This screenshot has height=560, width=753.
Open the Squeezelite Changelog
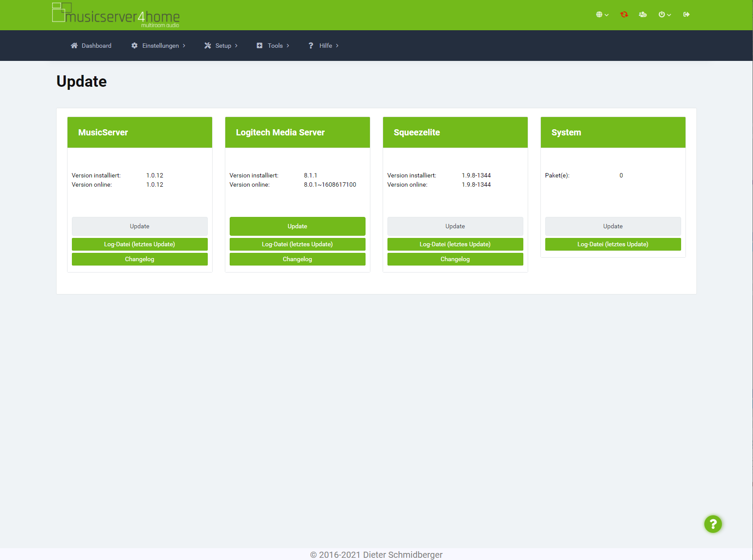[455, 259]
